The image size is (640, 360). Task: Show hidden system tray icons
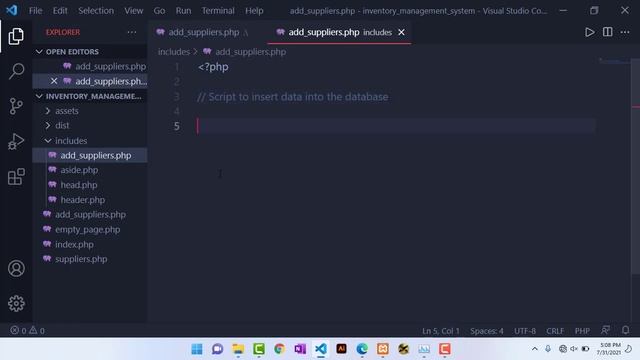(x=534, y=349)
